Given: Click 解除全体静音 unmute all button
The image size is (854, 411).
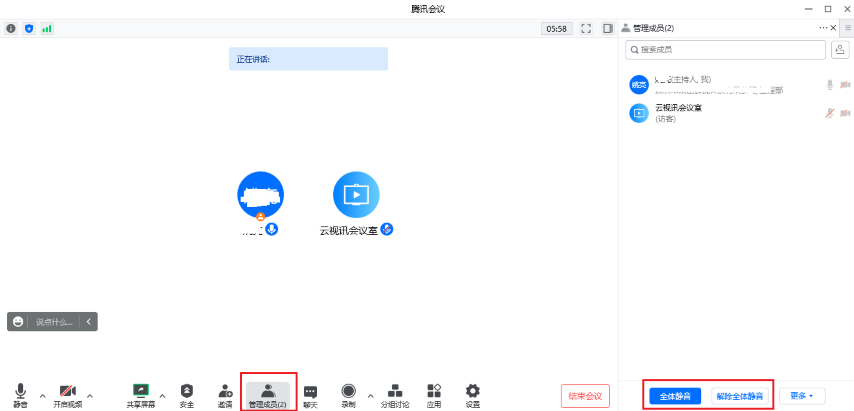Looking at the screenshot, I should pos(740,396).
